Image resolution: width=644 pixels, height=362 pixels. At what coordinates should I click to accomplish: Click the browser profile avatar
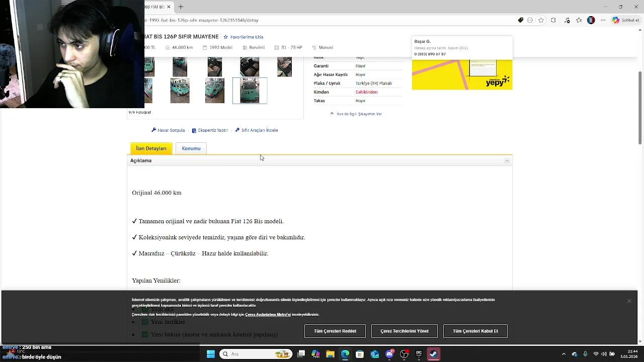tap(591, 20)
